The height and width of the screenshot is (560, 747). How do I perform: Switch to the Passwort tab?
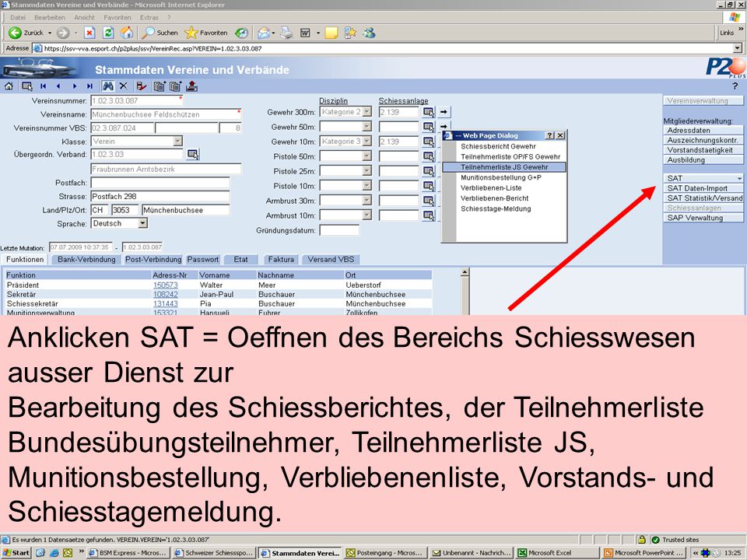(202, 260)
